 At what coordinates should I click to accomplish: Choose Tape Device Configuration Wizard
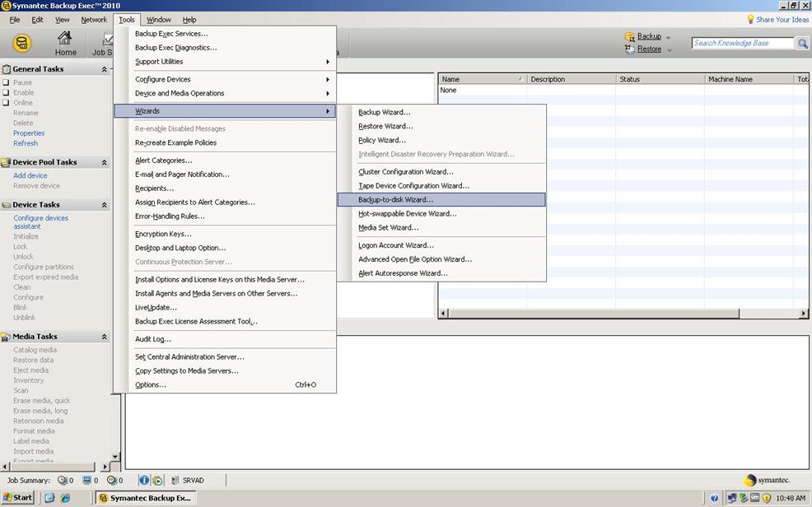(x=441, y=186)
